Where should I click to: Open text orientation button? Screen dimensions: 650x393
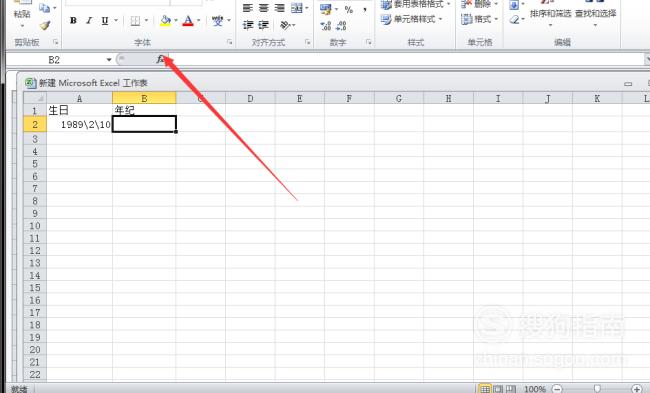286,25
